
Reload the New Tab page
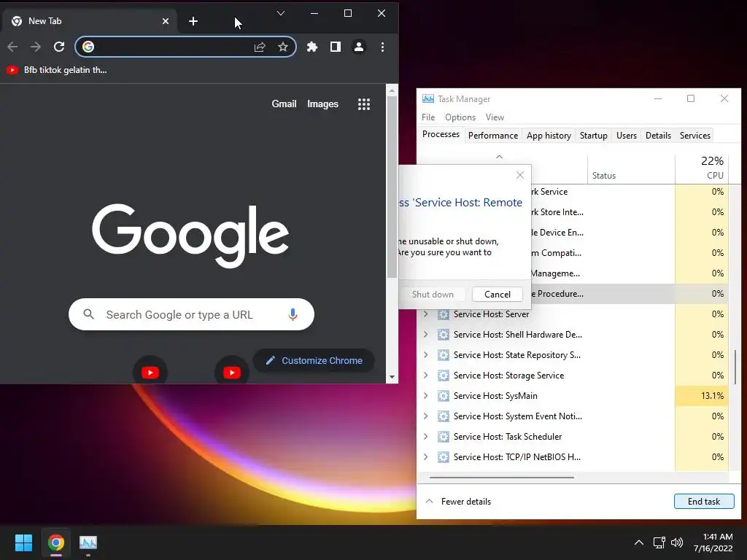point(59,47)
